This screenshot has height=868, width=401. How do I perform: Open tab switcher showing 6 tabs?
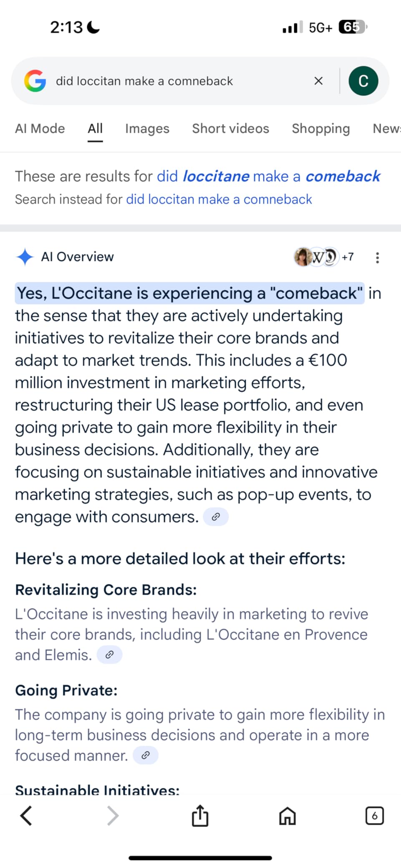point(374,816)
